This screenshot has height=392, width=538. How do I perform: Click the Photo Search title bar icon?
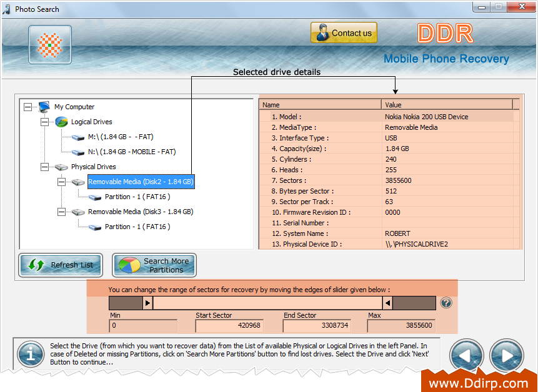click(x=6, y=9)
